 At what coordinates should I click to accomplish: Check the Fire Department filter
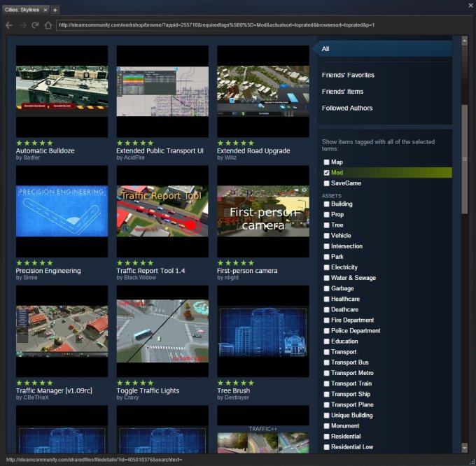326,320
